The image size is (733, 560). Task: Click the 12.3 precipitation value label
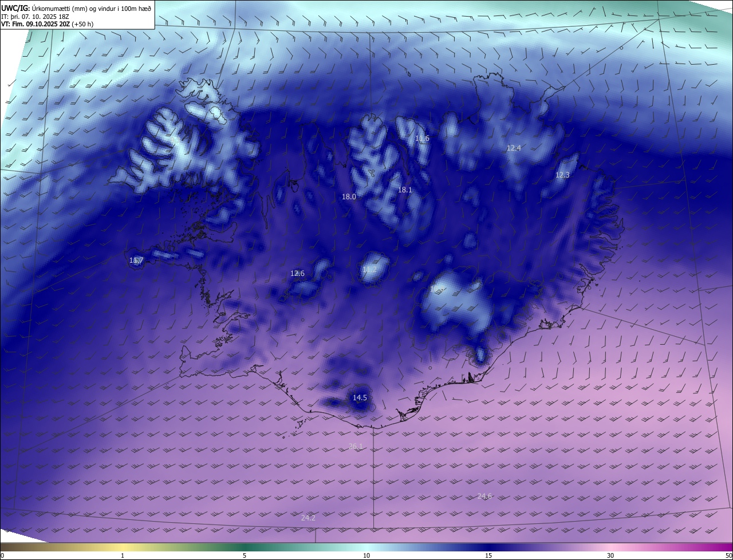pyautogui.click(x=562, y=175)
